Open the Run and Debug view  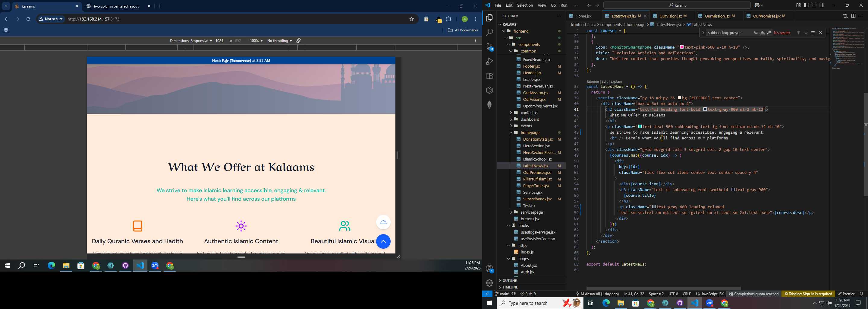(x=489, y=61)
